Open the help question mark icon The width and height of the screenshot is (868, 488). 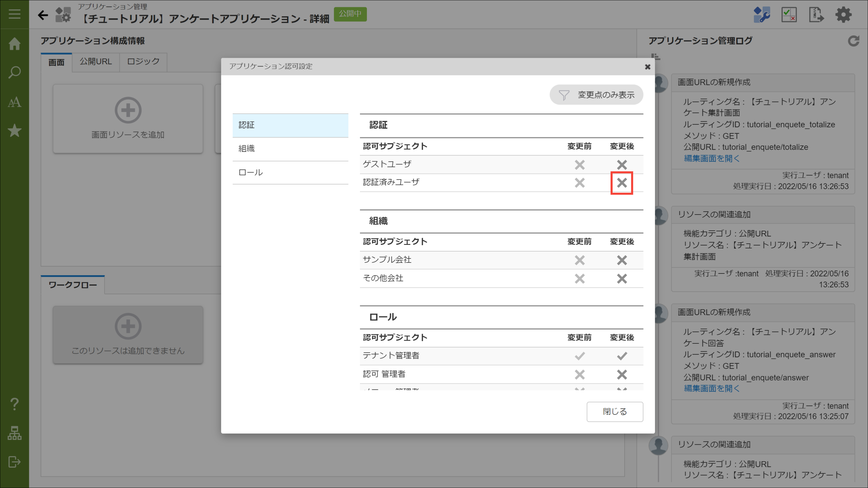(x=14, y=404)
